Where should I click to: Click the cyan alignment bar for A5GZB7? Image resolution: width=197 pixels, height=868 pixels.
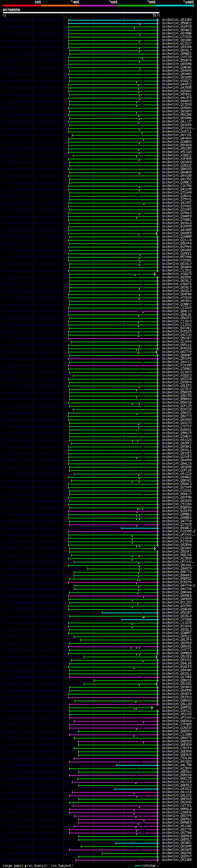point(130,613)
